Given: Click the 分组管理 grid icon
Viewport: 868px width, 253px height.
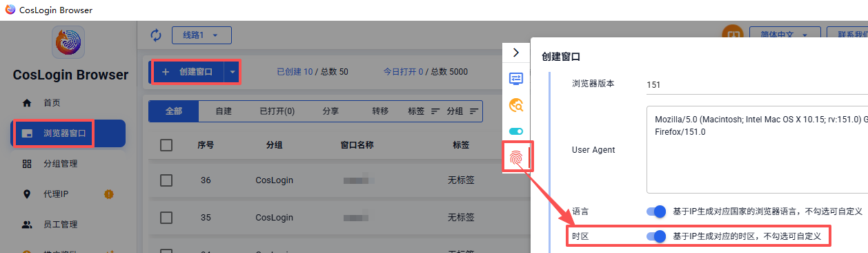Looking at the screenshot, I should point(28,164).
